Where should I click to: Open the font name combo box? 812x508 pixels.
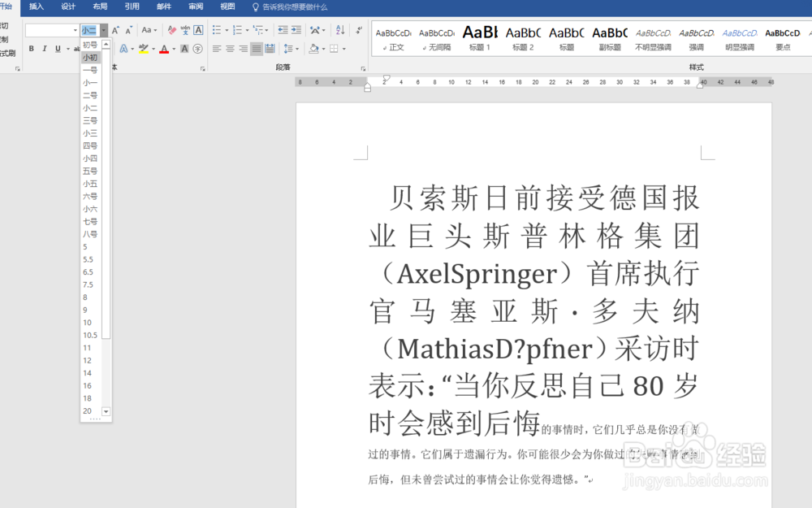[x=52, y=30]
